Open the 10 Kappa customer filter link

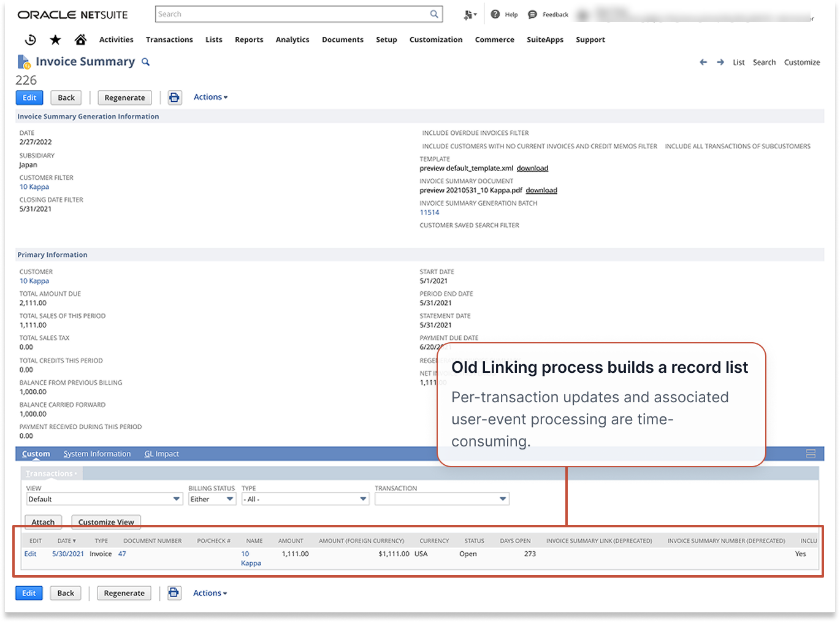pos(34,186)
